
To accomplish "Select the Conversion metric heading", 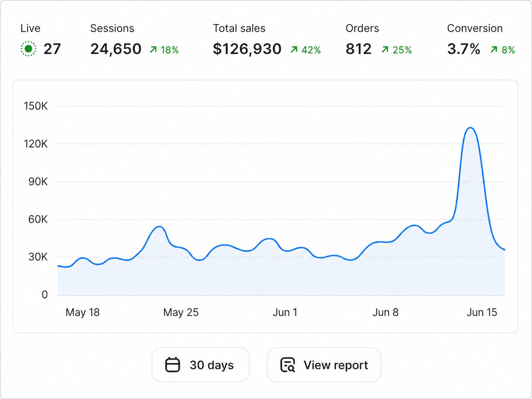I will (475, 28).
